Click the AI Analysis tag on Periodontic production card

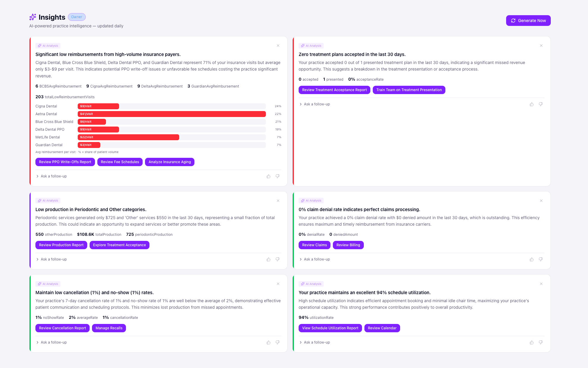[x=48, y=201]
